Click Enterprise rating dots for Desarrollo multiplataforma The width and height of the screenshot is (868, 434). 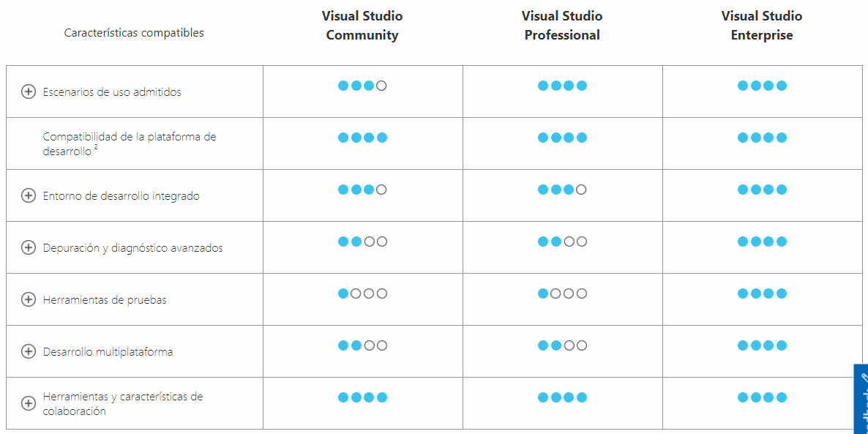tap(762, 345)
